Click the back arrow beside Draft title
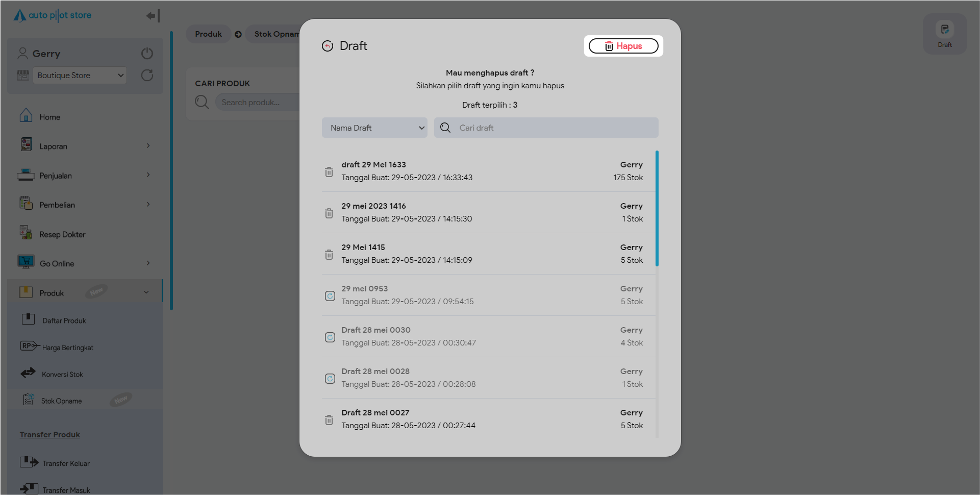980x495 pixels. [328, 46]
